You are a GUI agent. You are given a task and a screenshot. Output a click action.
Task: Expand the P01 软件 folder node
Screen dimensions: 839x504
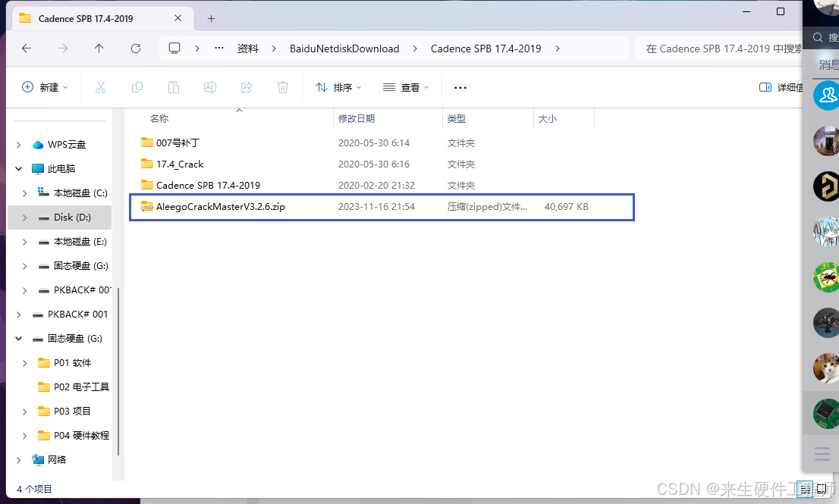click(x=24, y=363)
